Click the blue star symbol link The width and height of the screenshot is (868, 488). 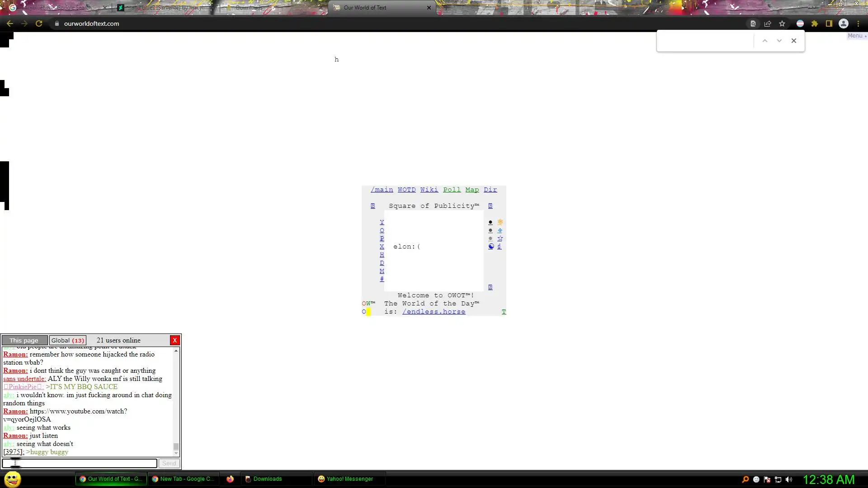click(500, 239)
